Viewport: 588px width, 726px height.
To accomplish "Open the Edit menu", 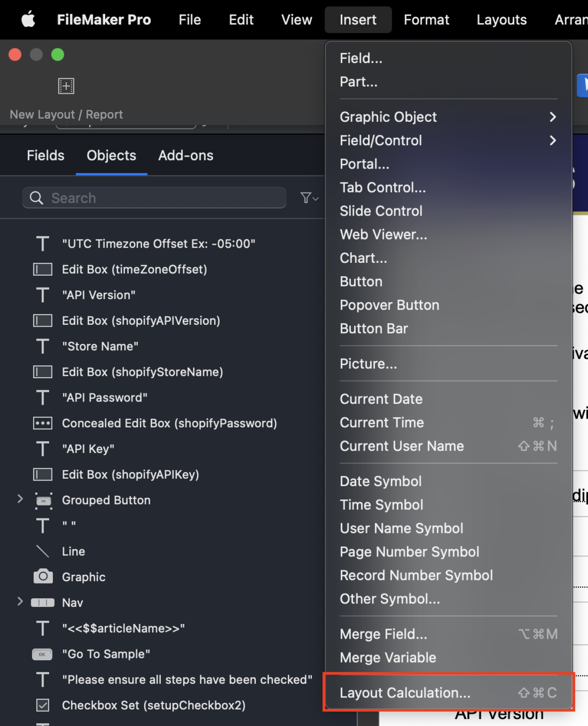I will 241,20.
